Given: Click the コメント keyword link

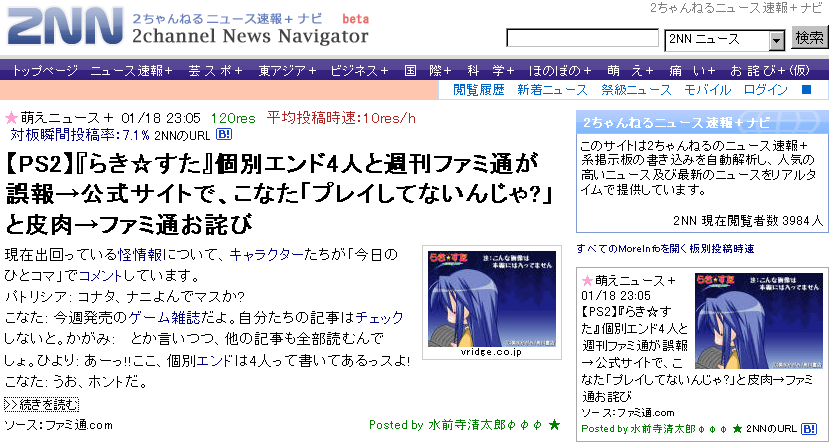Looking at the screenshot, I should pos(101,276).
